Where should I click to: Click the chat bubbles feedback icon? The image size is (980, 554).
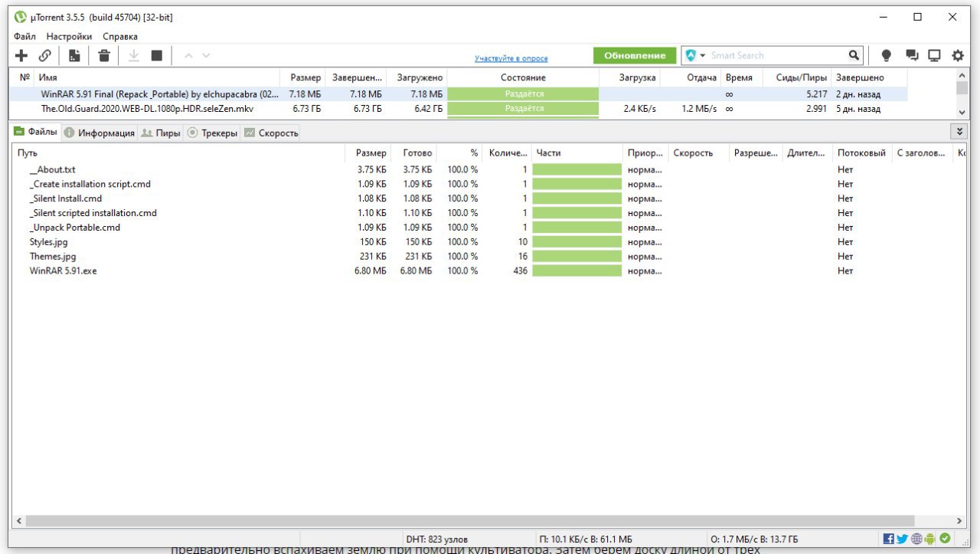(911, 55)
